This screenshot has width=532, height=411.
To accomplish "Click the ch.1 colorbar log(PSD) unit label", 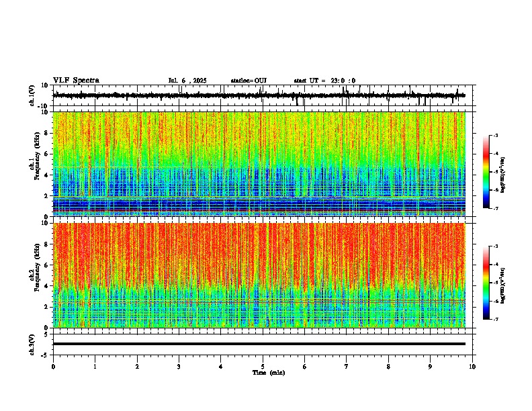I will 503,175.
